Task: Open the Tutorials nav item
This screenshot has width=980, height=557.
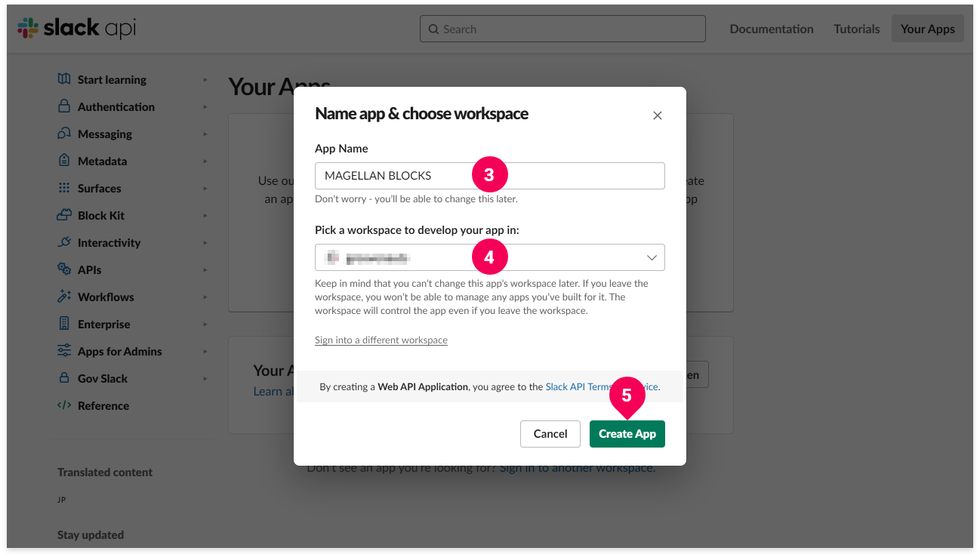Action: (x=856, y=29)
